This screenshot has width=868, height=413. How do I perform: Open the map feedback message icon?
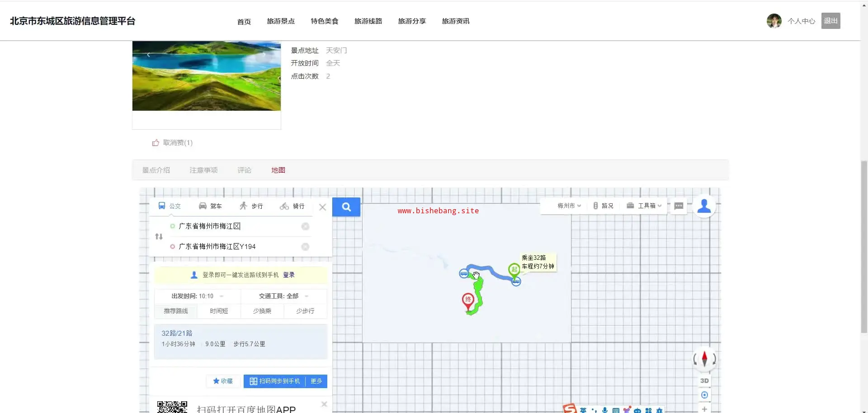(x=679, y=206)
